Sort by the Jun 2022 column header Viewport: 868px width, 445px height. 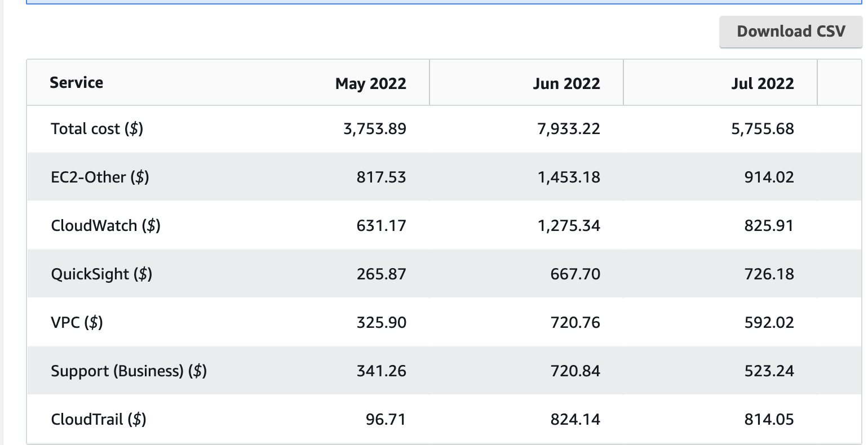(x=566, y=83)
